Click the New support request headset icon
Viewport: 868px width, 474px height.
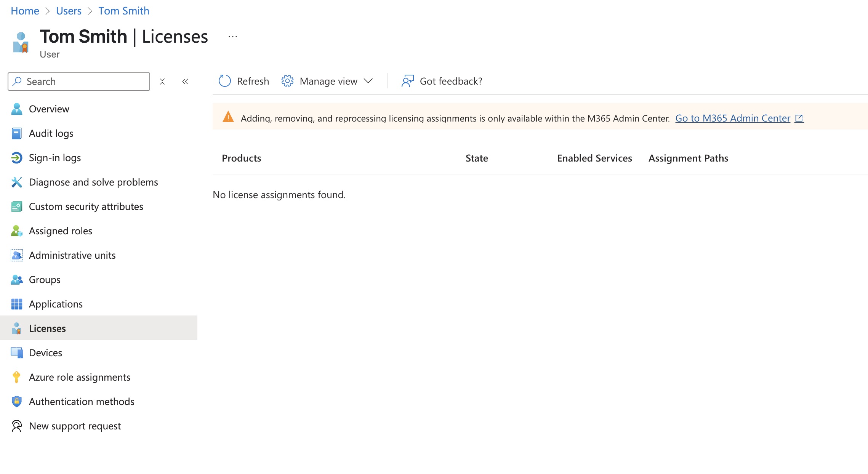click(17, 426)
